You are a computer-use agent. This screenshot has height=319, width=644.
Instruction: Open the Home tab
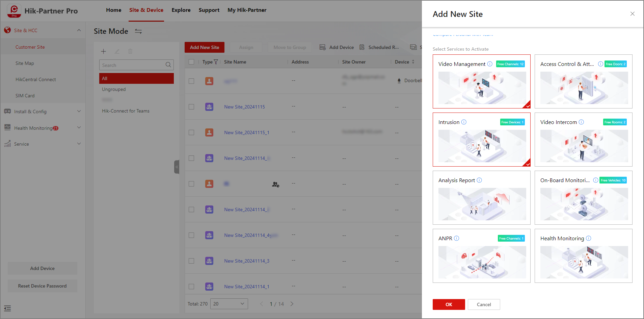click(114, 10)
